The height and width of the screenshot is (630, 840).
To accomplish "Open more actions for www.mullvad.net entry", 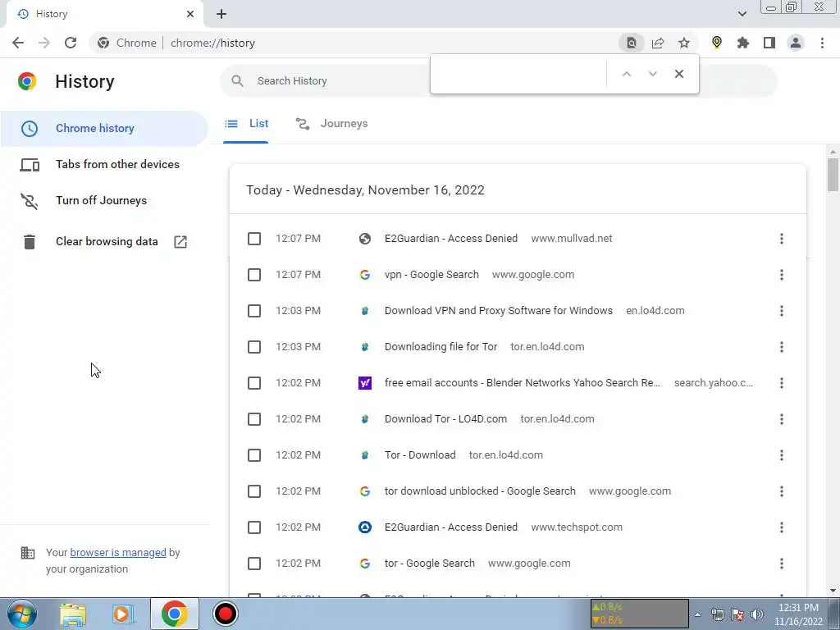I will (x=782, y=239).
